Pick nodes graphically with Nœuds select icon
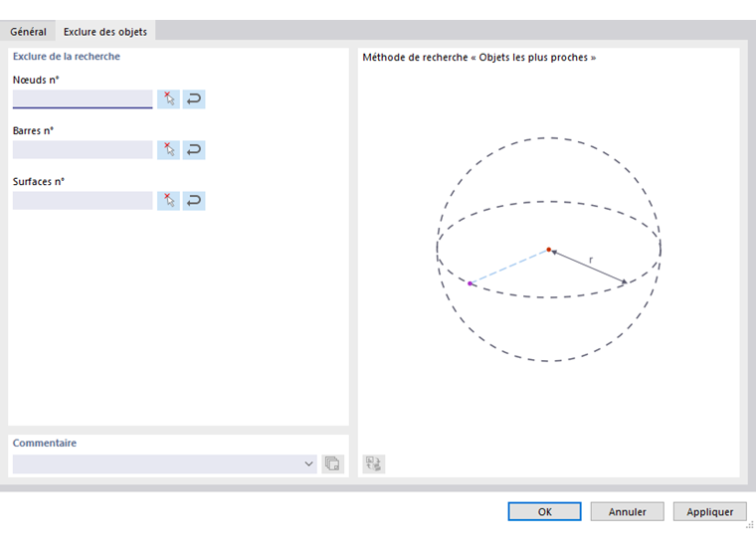The image size is (756, 550). 168,99
